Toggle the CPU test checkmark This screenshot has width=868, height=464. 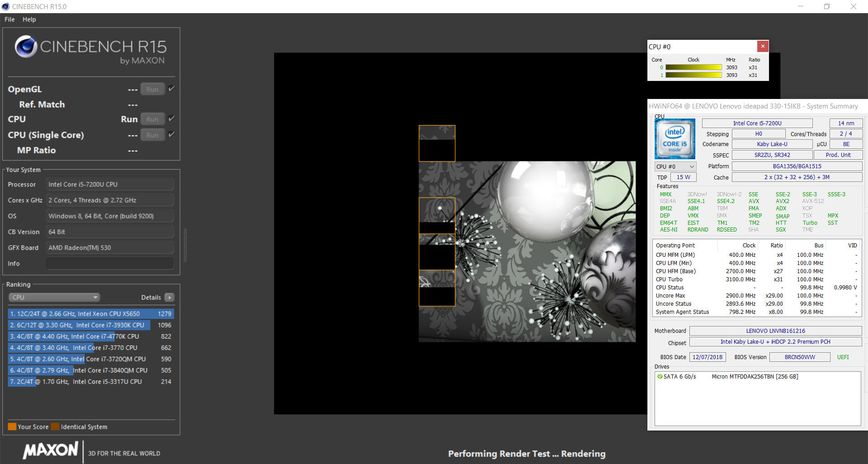pos(171,118)
